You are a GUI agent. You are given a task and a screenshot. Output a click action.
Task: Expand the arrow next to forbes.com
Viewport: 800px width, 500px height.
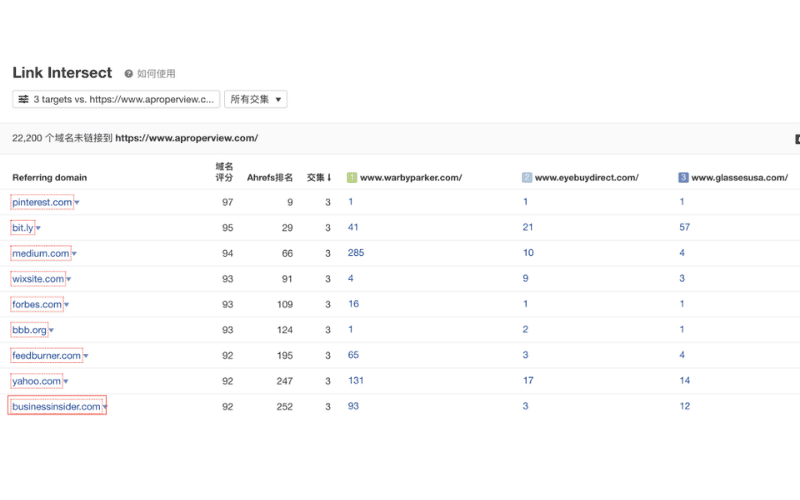[67, 305]
